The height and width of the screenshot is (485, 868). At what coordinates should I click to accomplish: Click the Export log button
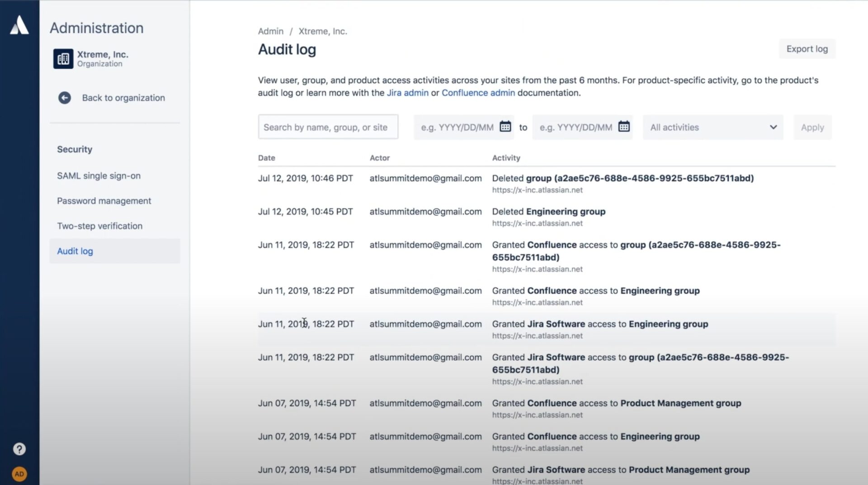pos(807,49)
